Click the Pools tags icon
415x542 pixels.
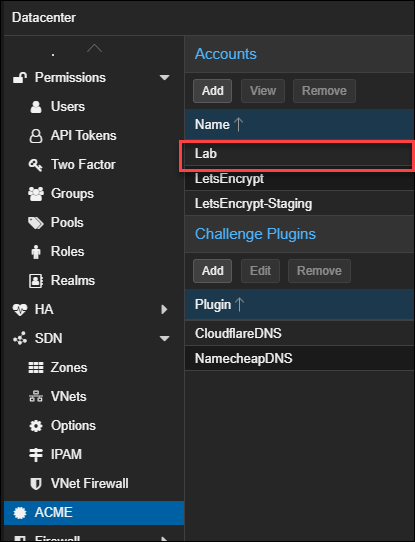coord(36,223)
